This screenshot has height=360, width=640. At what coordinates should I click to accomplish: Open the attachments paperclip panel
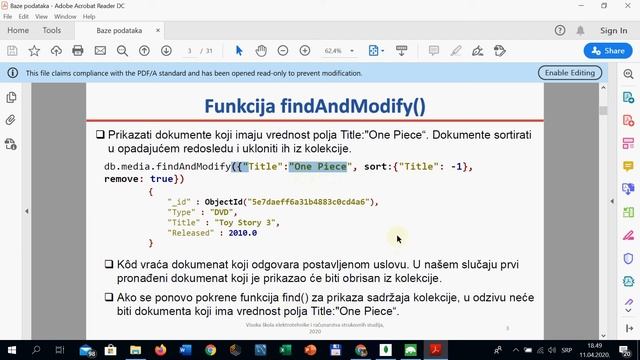tap(11, 120)
